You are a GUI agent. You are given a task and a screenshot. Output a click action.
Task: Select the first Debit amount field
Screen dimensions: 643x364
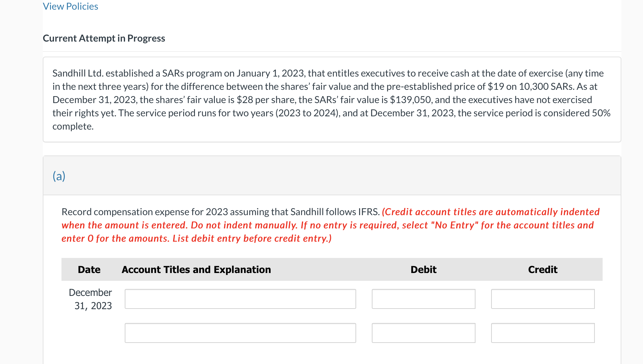click(x=423, y=299)
